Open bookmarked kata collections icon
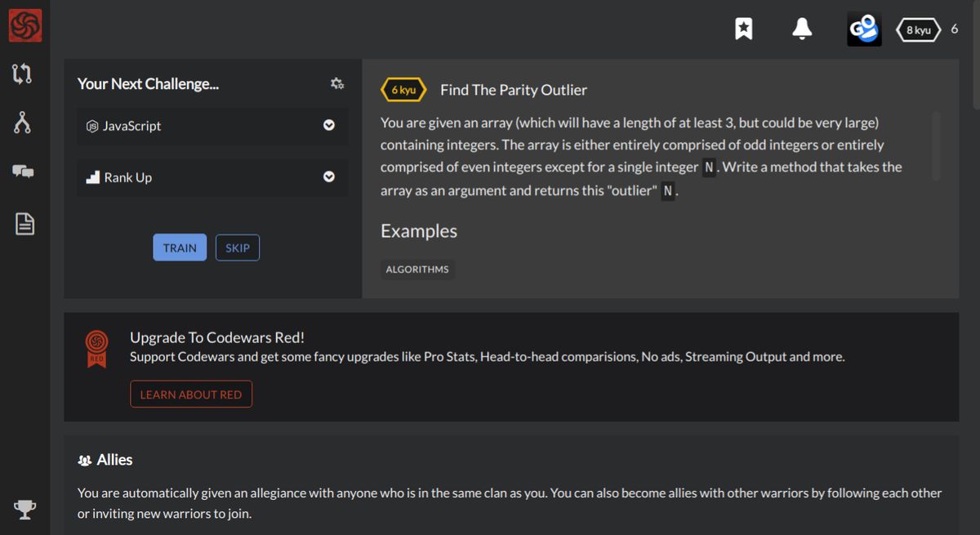980x535 pixels. point(743,29)
